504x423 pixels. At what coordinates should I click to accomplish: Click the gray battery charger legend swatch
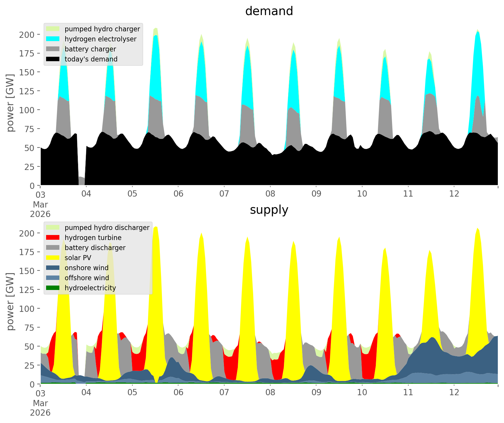(53, 49)
